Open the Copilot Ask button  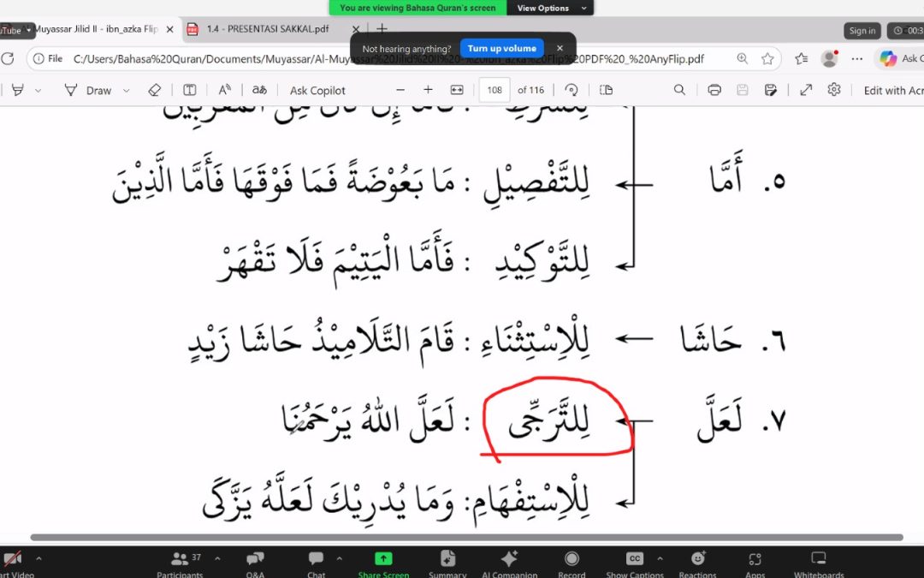coord(900,58)
